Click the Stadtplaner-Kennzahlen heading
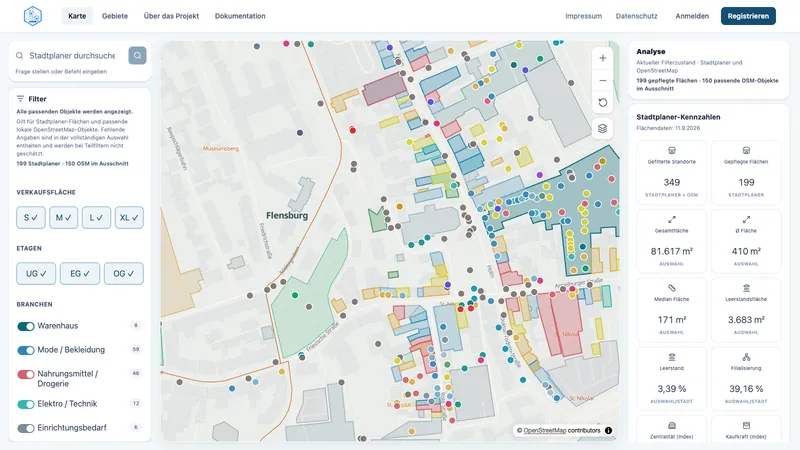Viewport: 800px width, 450px height. (678, 117)
